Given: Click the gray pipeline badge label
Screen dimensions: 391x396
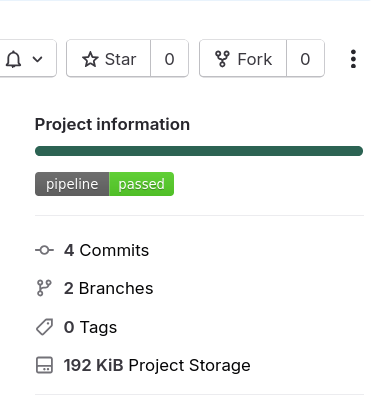Looking at the screenshot, I should (72, 184).
